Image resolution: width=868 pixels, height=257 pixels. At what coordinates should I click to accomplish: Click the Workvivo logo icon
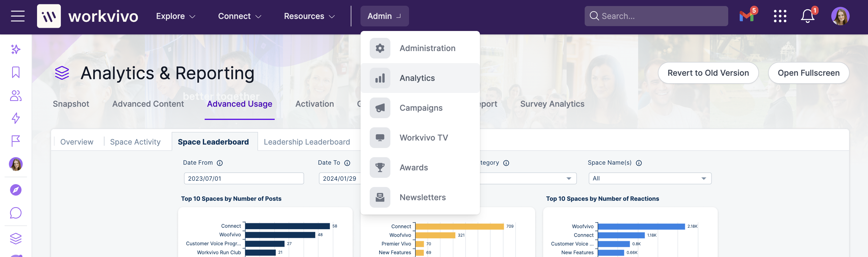(x=49, y=16)
